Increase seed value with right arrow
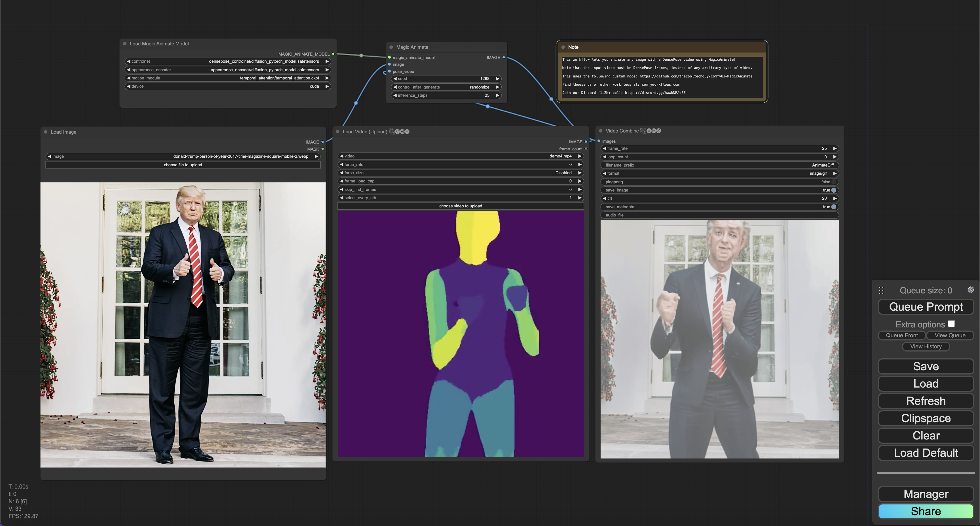 coord(497,79)
